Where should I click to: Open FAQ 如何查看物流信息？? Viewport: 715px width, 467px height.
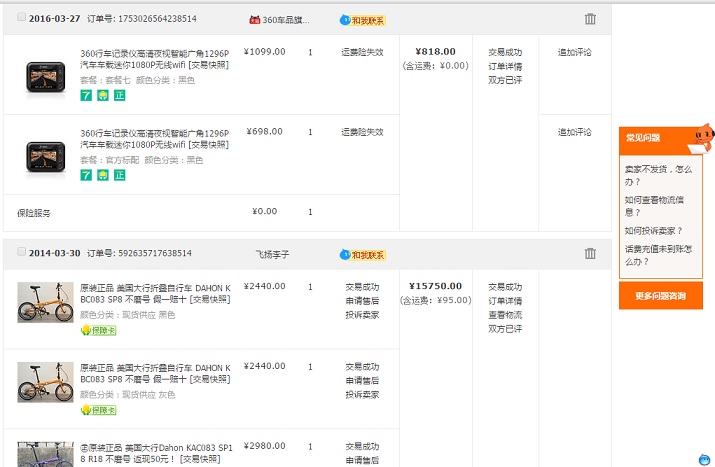654,206
